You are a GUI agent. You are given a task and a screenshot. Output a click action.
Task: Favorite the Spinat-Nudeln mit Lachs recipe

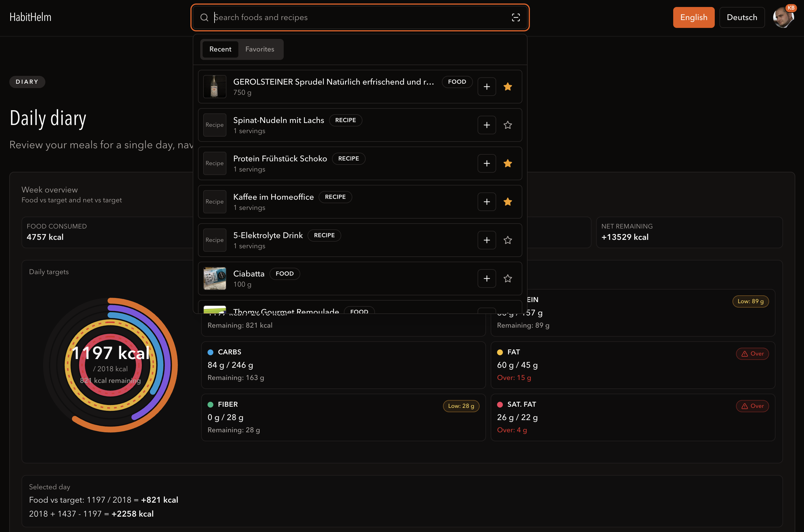(x=508, y=125)
